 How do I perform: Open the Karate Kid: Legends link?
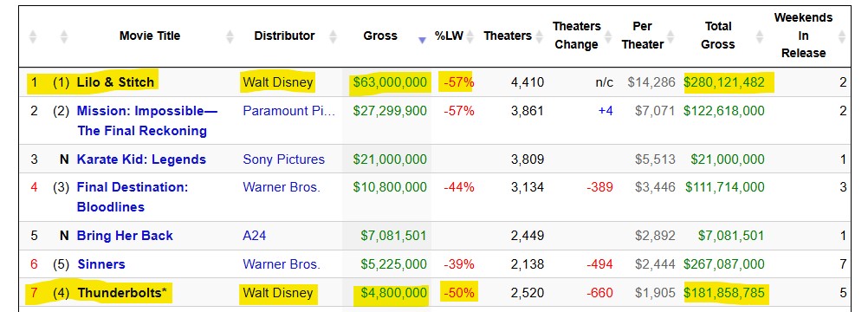(141, 159)
